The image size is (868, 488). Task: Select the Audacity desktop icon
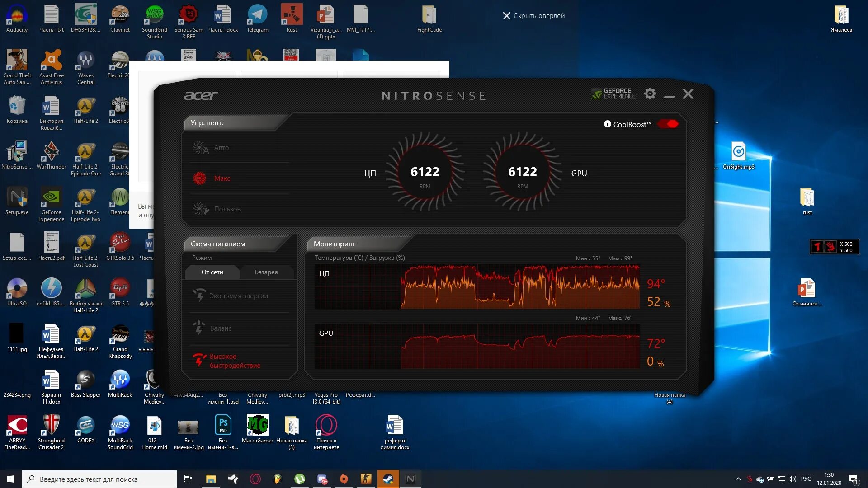click(x=17, y=19)
